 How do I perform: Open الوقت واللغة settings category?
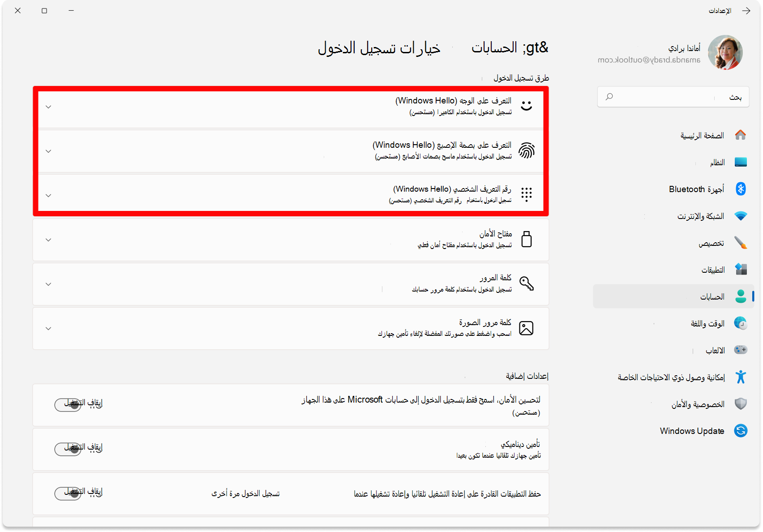pyautogui.click(x=673, y=323)
